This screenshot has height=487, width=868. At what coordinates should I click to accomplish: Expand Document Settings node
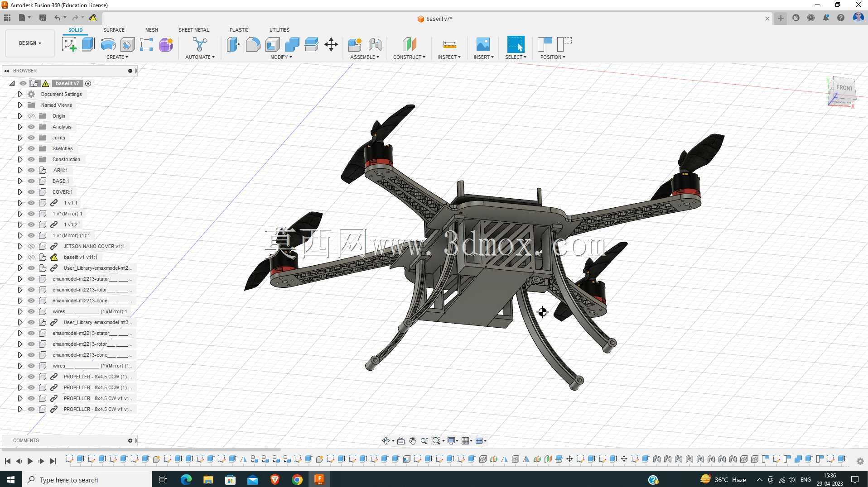[20, 94]
